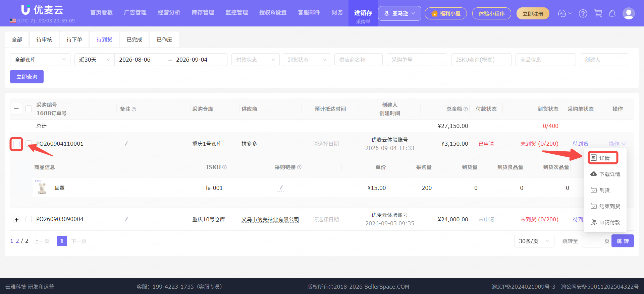Open the AI assistant icon
This screenshot has width=644, height=294.
[562, 13]
